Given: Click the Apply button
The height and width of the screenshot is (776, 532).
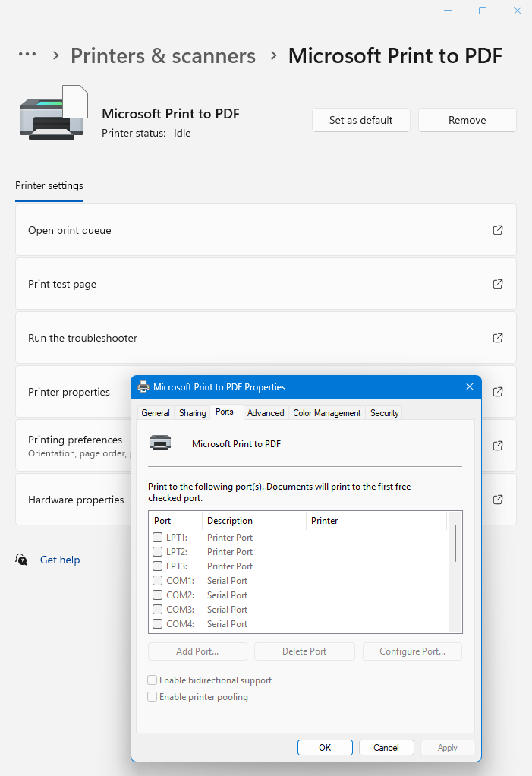Looking at the screenshot, I should coord(448,747).
